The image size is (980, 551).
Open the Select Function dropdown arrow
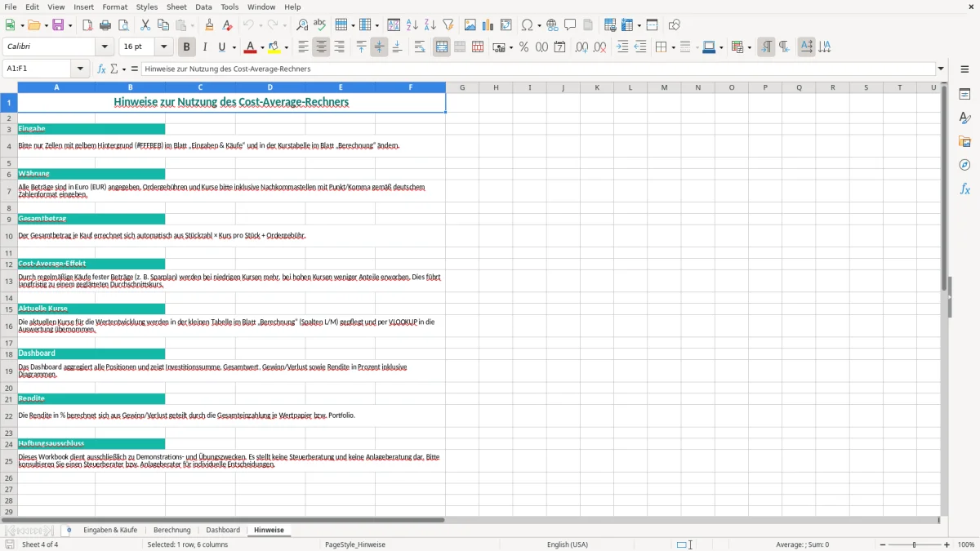124,69
